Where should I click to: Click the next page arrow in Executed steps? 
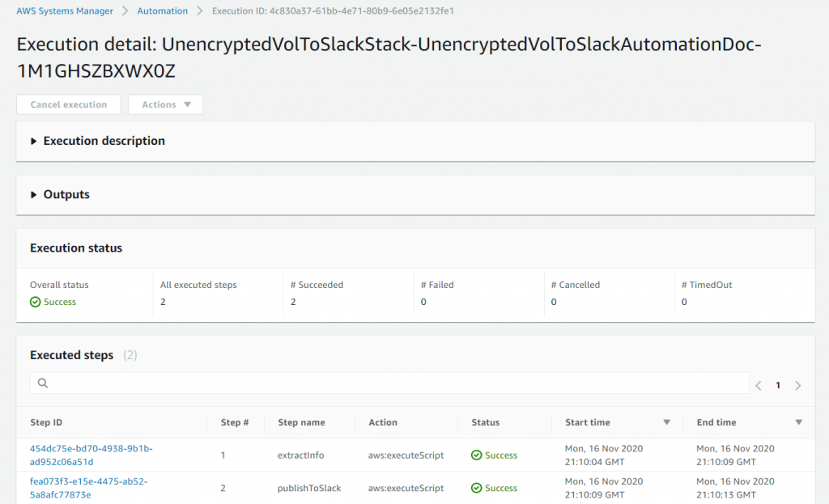797,385
